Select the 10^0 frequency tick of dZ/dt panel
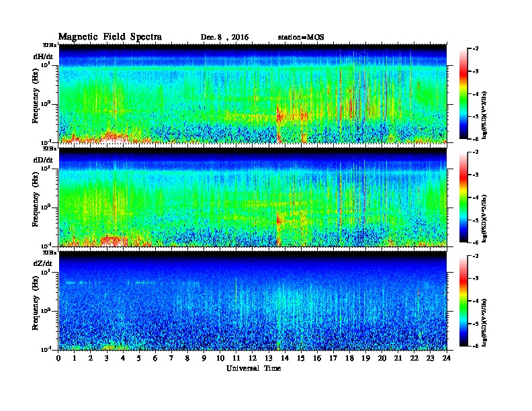This screenshot has height=411, width=532. coord(46,311)
